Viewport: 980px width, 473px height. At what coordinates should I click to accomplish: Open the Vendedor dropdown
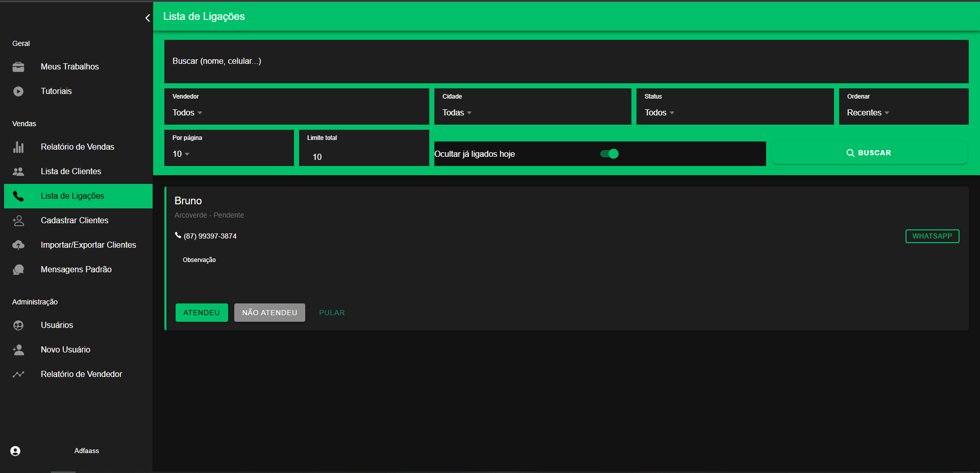tap(296, 112)
